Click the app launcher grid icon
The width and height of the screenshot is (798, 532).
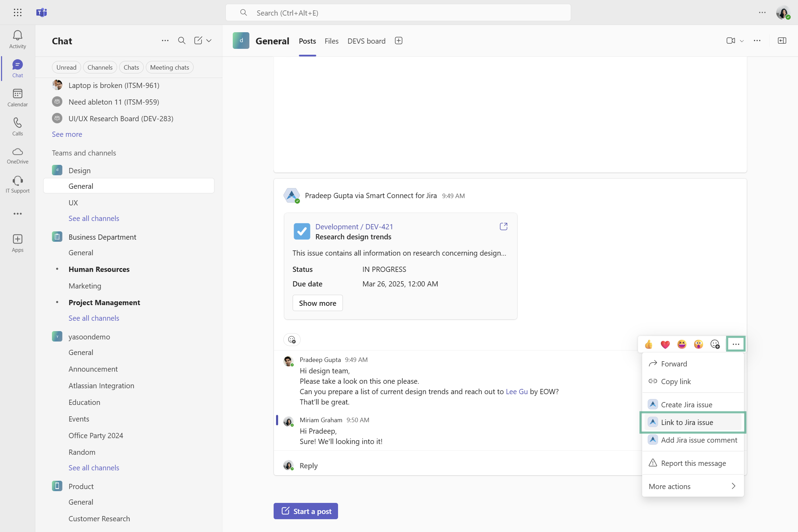[x=17, y=12]
